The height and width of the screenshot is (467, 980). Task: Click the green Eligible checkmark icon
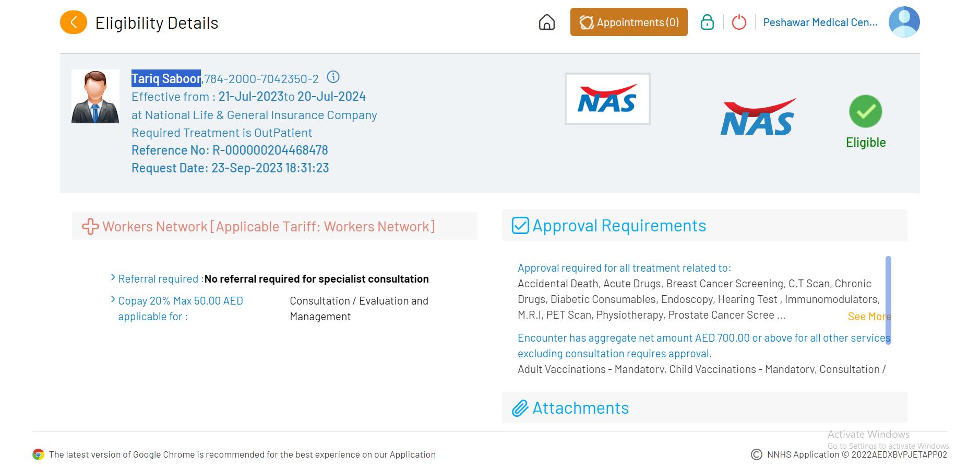pyautogui.click(x=865, y=111)
